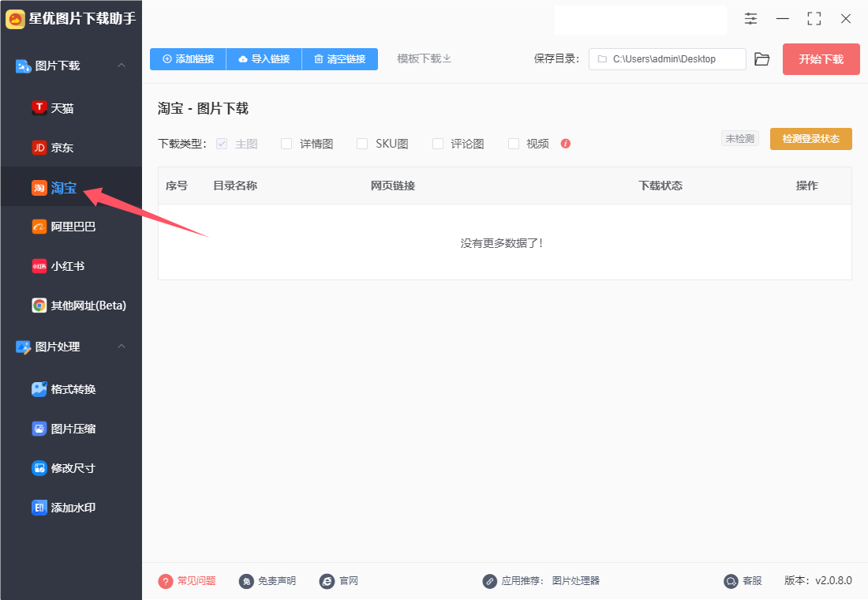The image size is (868, 600).
Task: Enable 评论图 download type
Action: 438,144
